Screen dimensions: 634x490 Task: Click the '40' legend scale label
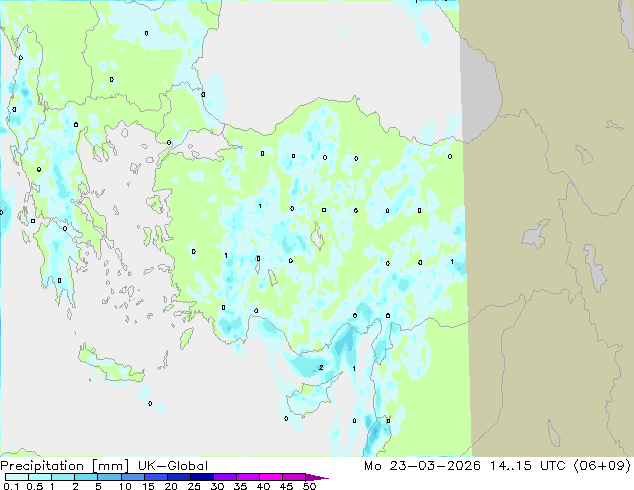(264, 486)
